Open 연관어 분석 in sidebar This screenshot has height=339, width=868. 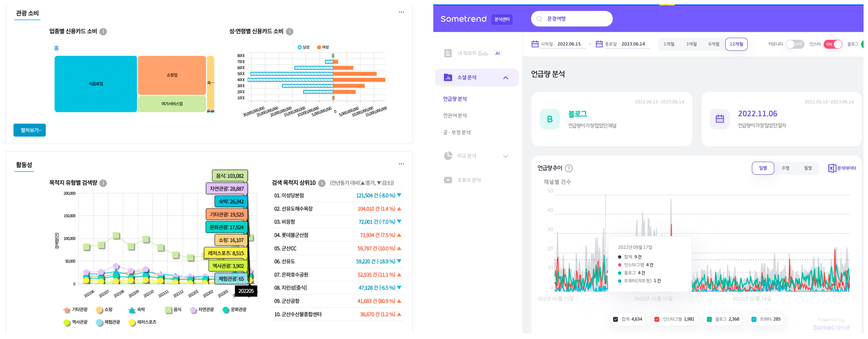454,116
